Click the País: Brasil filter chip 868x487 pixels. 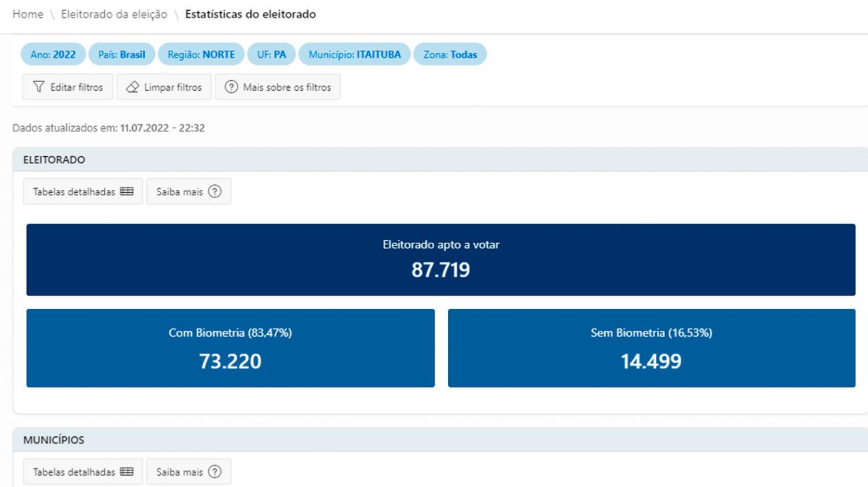122,55
